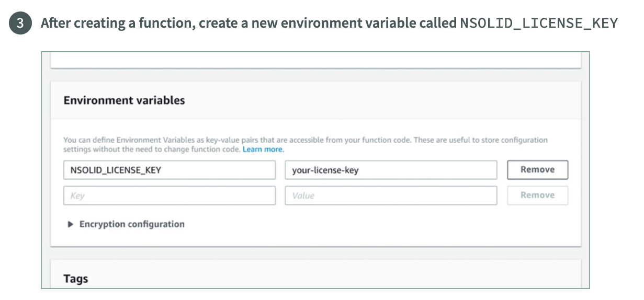Screen dimensions: 644x300
Task: Click the NSOLID_LICENSE_KEY code text in step title
Action: [539, 24]
